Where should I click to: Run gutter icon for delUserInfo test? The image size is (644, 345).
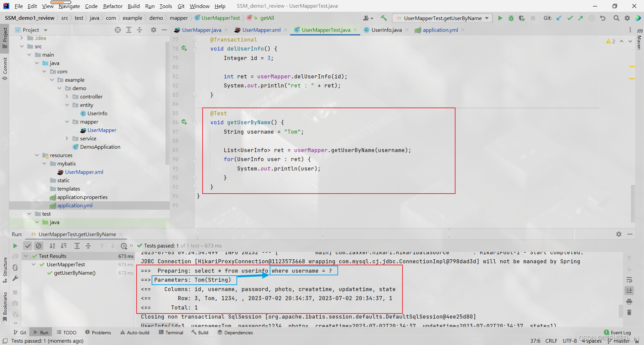(184, 49)
